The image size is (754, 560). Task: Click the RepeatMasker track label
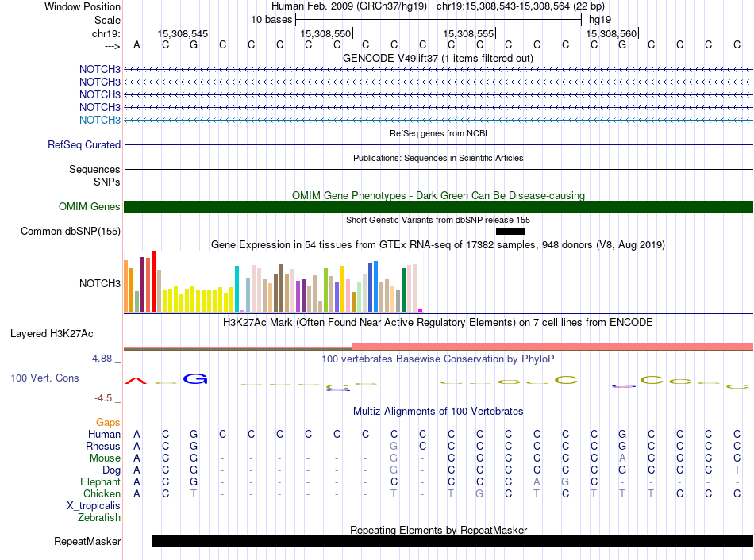[x=87, y=543]
